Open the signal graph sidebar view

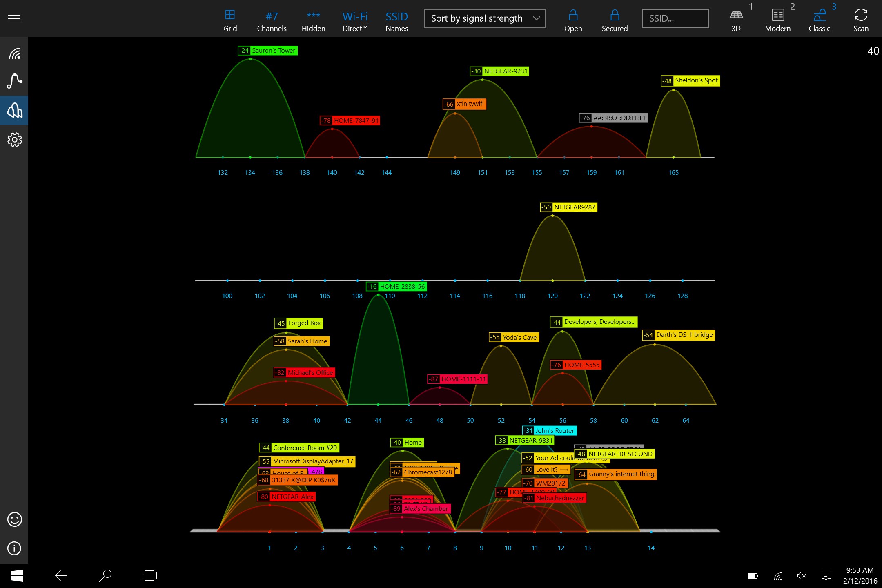[x=14, y=81]
